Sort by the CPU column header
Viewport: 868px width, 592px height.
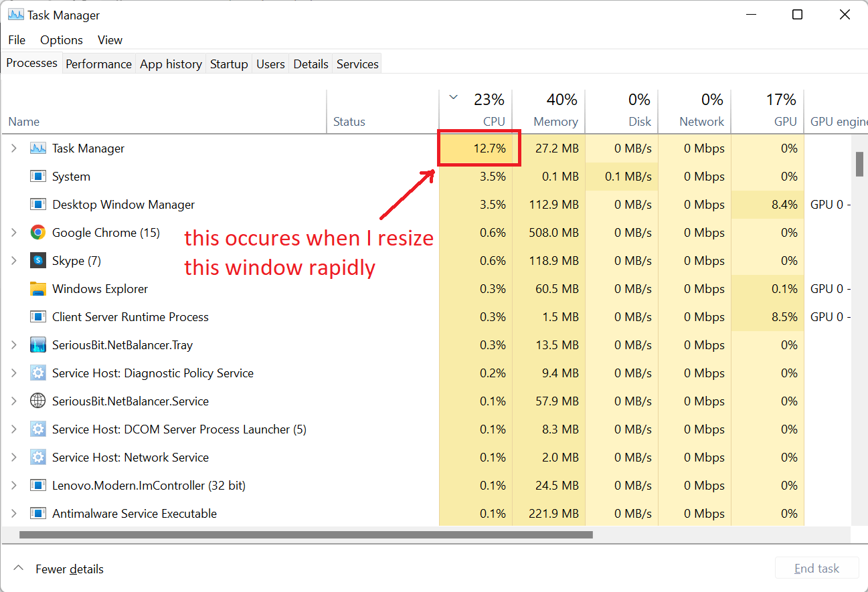coord(475,112)
